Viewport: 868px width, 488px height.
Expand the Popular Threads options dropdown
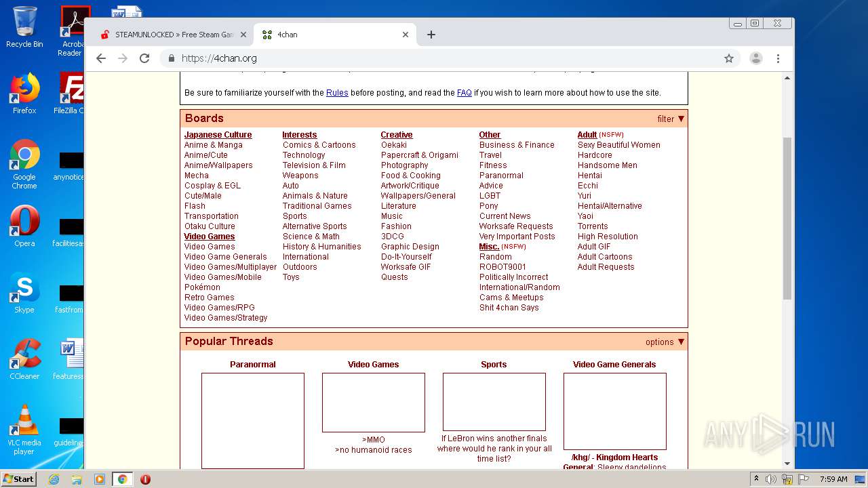point(665,342)
